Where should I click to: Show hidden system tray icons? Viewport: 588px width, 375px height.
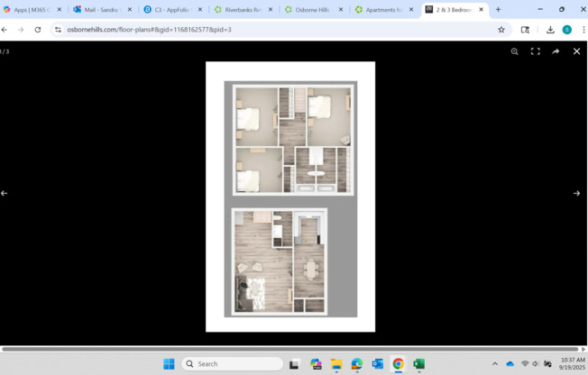[x=494, y=364]
